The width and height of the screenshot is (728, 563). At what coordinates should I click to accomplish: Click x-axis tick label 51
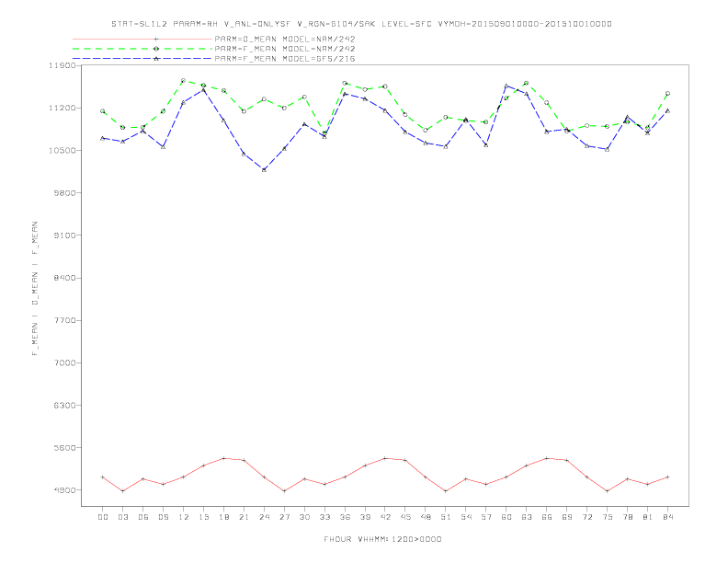(446, 517)
